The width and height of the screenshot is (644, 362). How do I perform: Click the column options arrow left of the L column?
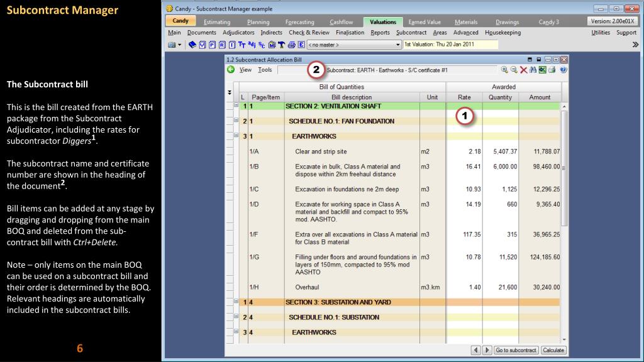pos(230,93)
